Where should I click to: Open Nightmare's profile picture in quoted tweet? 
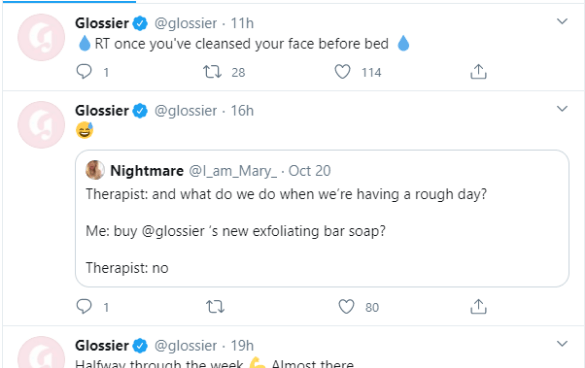pos(95,170)
